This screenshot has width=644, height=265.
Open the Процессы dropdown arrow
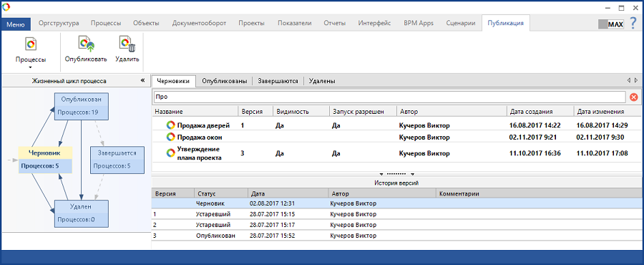[x=30, y=67]
